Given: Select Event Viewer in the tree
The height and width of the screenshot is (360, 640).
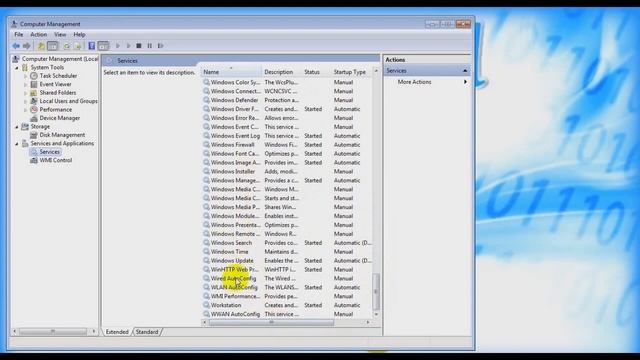Looking at the screenshot, I should 55,84.
